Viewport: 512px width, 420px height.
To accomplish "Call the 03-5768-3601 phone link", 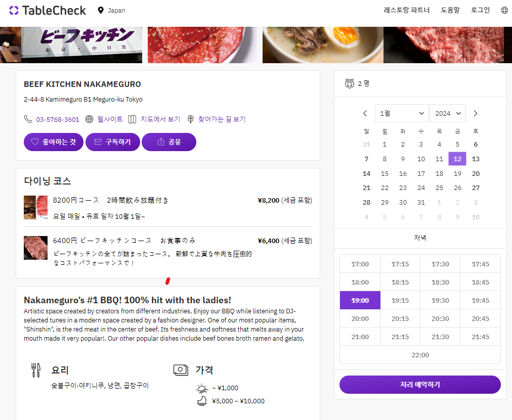I will click(58, 119).
